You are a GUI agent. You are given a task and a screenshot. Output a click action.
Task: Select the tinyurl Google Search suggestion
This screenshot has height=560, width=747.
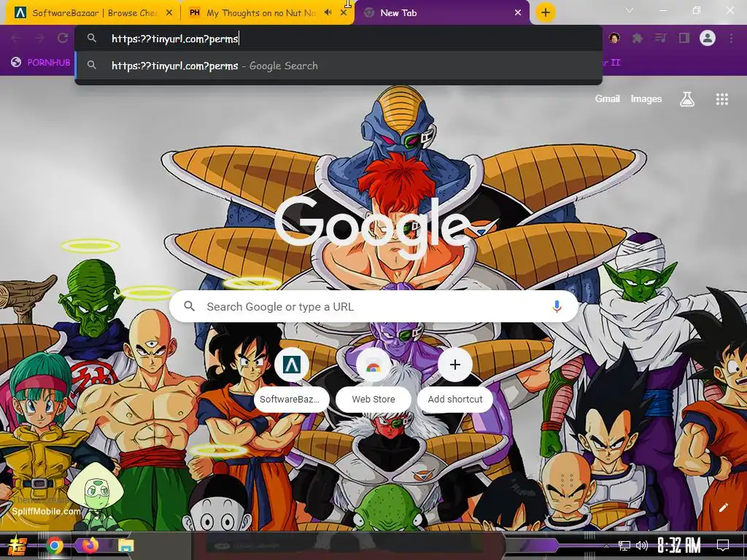coord(338,66)
